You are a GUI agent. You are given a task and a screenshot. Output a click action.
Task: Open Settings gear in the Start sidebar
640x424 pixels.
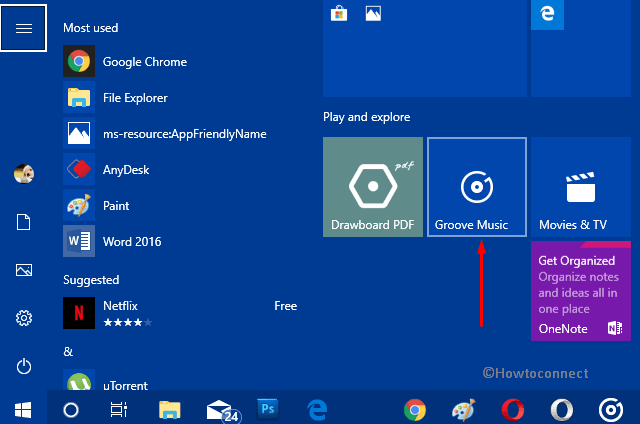(24, 318)
